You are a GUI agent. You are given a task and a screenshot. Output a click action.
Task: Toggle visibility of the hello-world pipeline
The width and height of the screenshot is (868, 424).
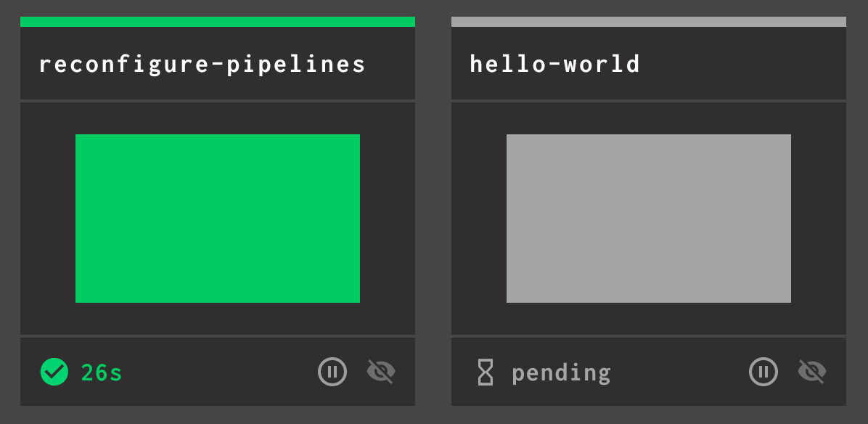(812, 372)
